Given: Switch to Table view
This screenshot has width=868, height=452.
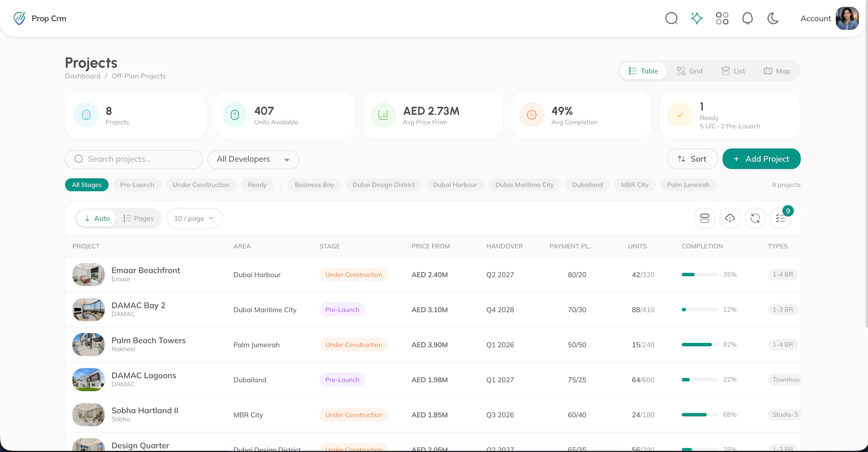Looking at the screenshot, I should (643, 71).
